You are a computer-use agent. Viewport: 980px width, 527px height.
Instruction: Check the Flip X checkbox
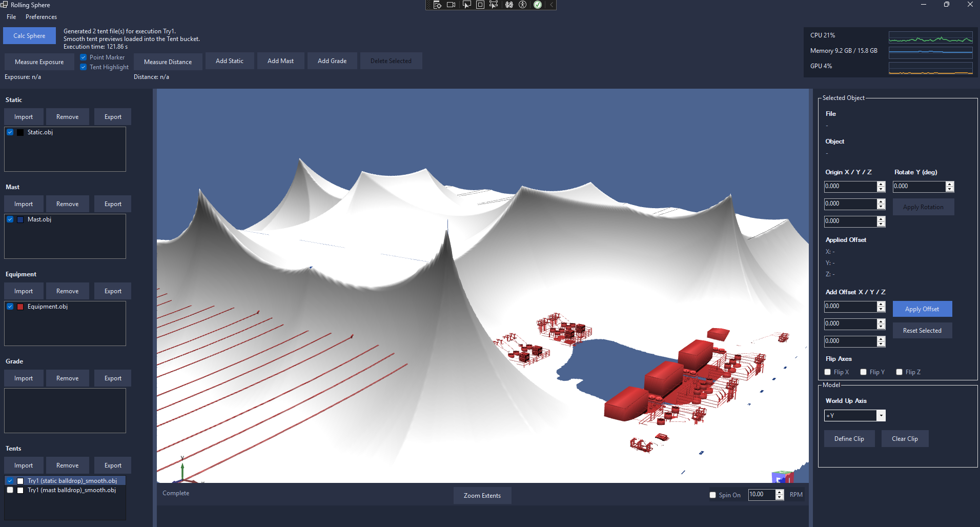(x=828, y=372)
